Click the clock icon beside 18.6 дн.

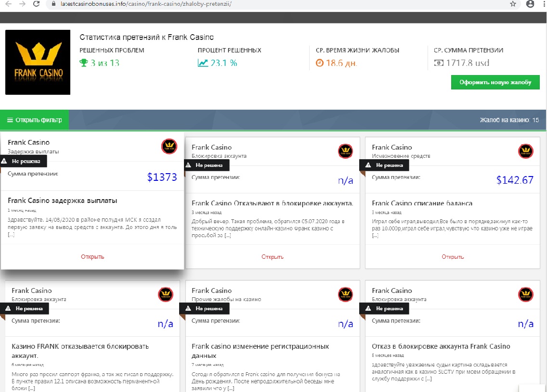tap(320, 63)
